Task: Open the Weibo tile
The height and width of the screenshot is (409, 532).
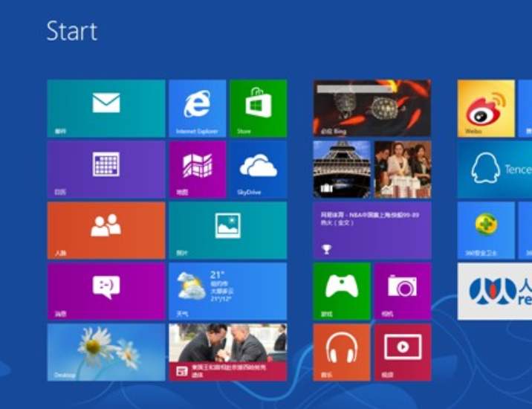Action: click(486, 109)
